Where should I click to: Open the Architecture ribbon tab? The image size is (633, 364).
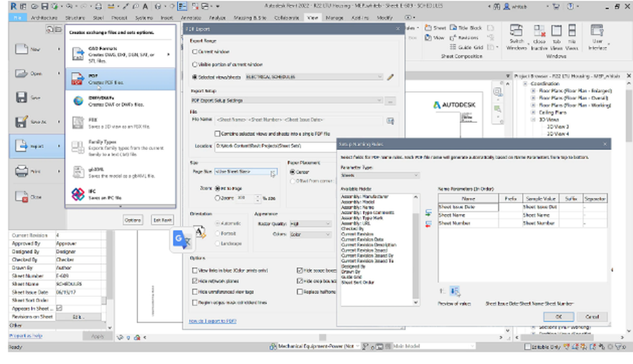44,18
